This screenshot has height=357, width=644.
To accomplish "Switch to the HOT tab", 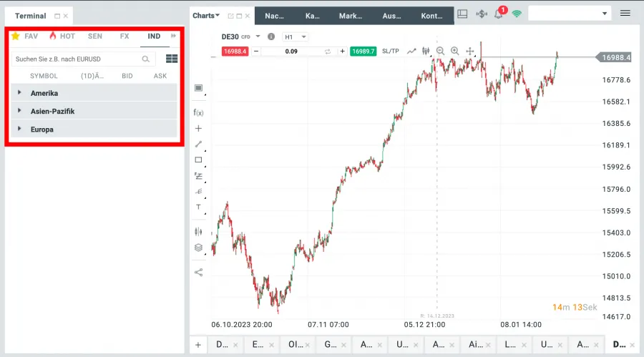I will (62, 36).
